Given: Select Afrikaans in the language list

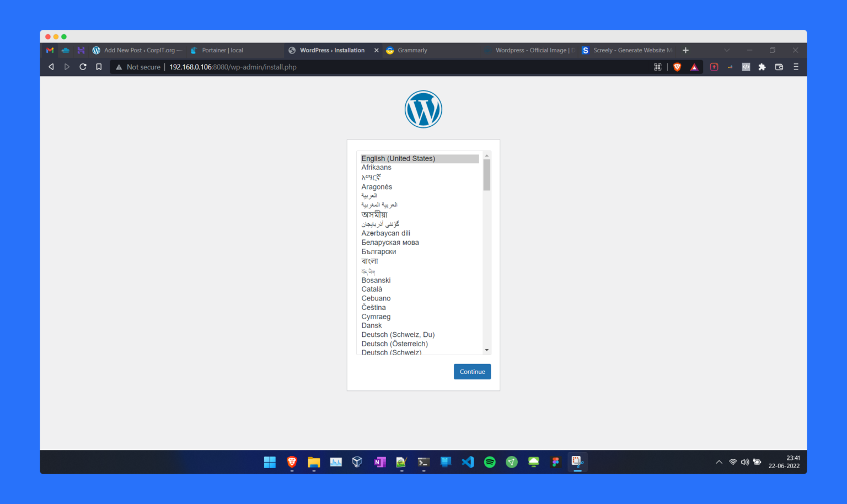Looking at the screenshot, I should pyautogui.click(x=376, y=168).
